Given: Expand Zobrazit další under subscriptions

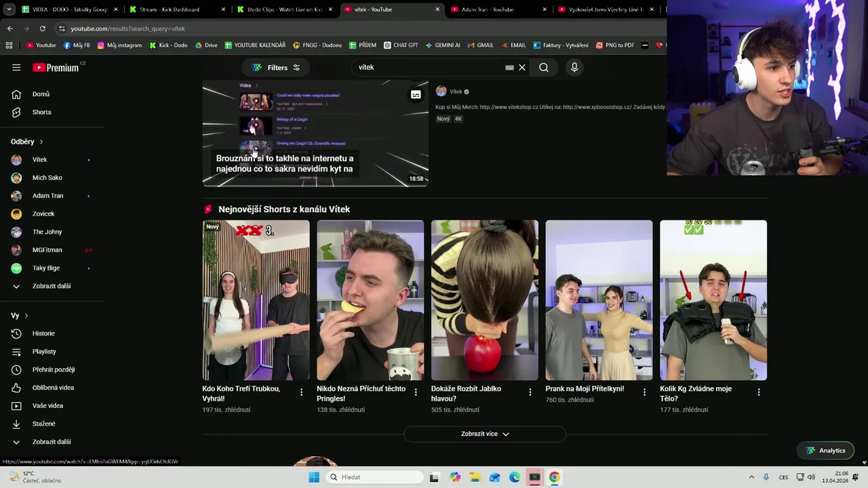Looking at the screenshot, I should click(x=52, y=286).
